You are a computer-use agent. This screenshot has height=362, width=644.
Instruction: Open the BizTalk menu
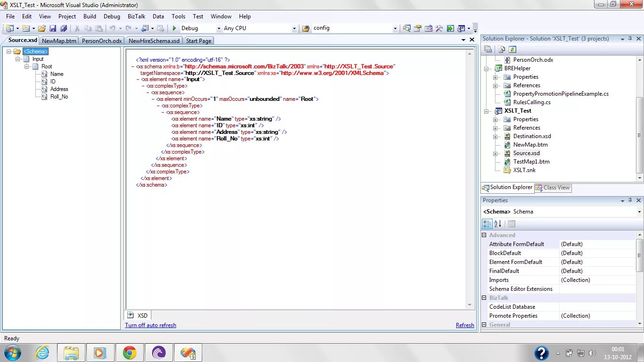click(x=136, y=16)
